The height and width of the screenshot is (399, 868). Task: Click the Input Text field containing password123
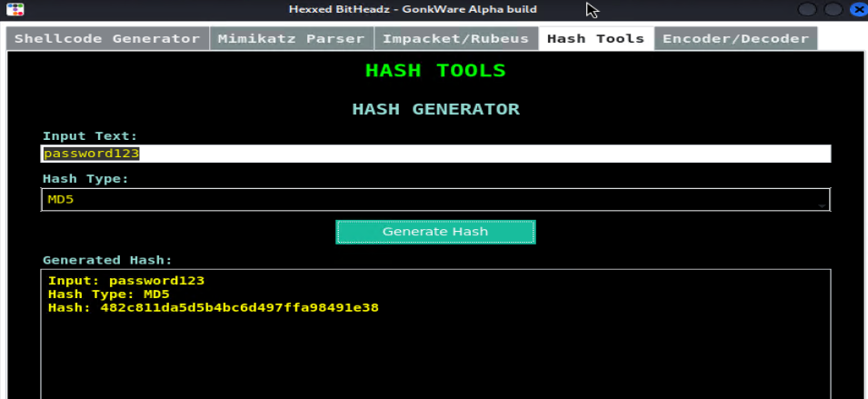(434, 155)
